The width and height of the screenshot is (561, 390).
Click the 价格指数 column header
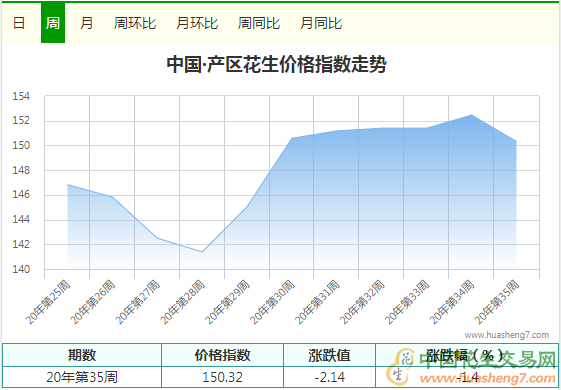(x=222, y=355)
